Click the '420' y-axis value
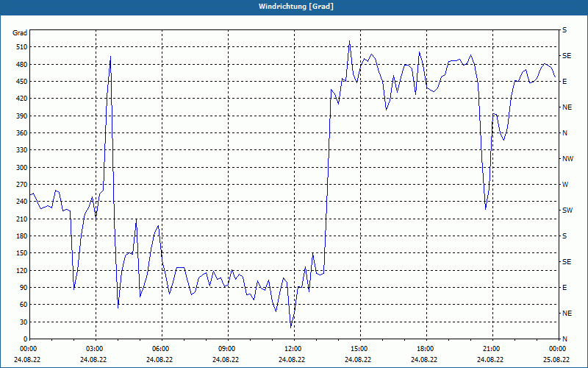Viewport: 588px width, 368px height. (22, 99)
